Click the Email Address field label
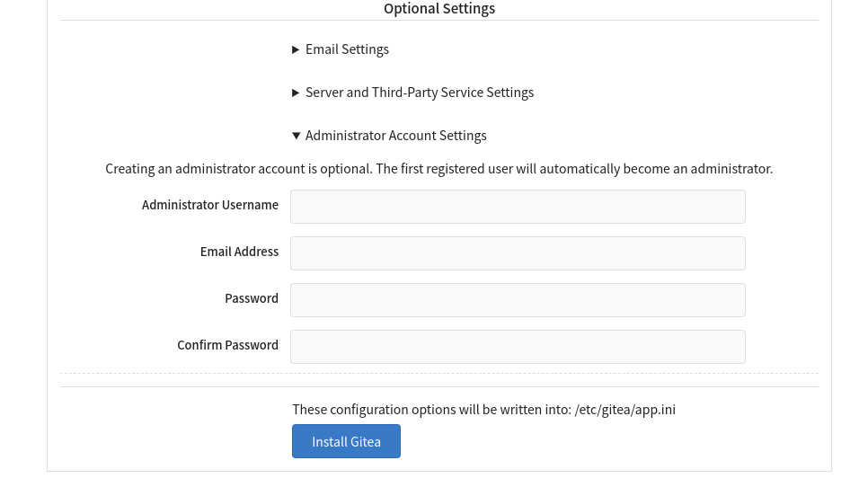Screen dimensions: 868x487 pyautogui.click(x=239, y=252)
